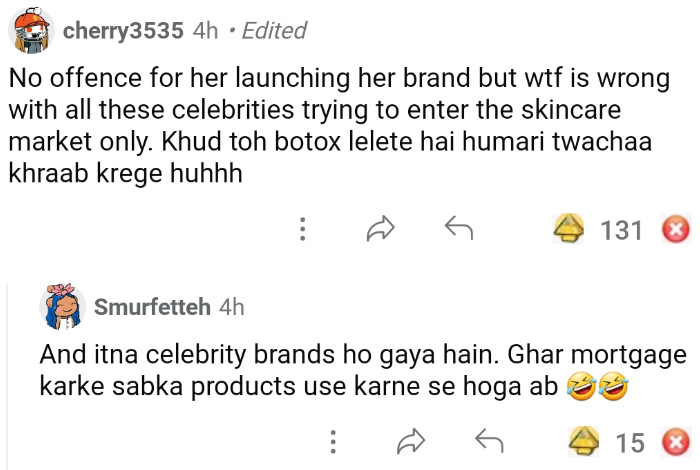
Task: Click the 4h timestamp on cherry3535's comment
Action: 205,31
